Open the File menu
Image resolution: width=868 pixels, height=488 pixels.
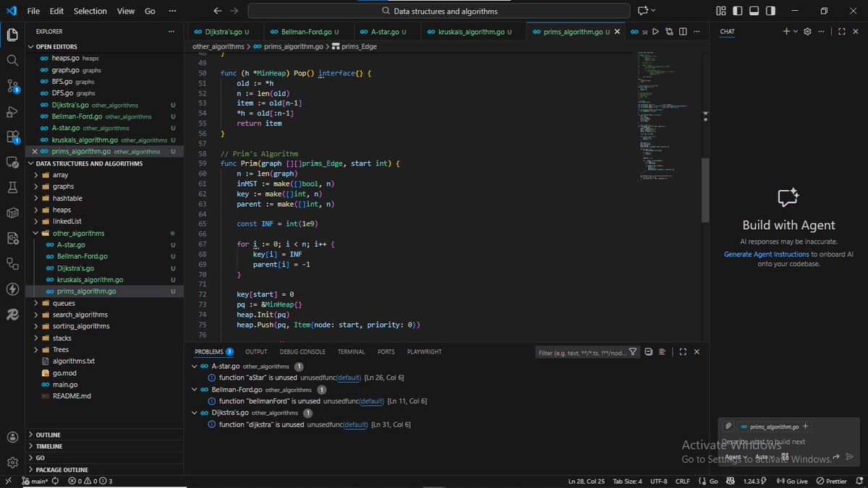point(34,11)
